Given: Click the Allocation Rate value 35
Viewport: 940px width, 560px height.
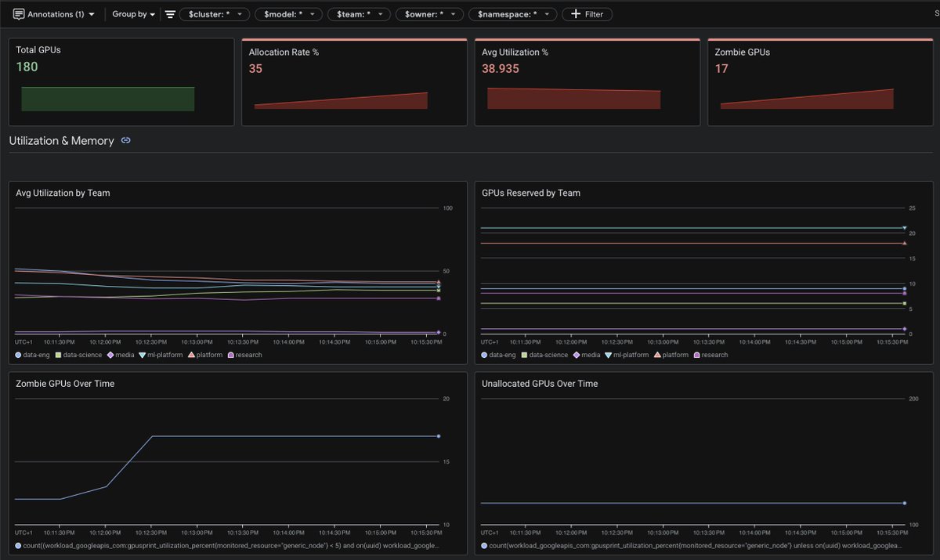Looking at the screenshot, I should (x=255, y=69).
